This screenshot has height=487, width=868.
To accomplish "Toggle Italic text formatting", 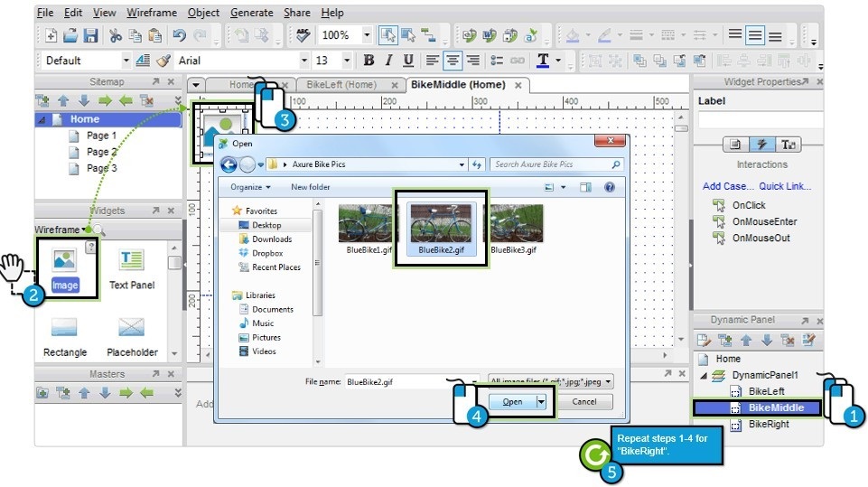I will pyautogui.click(x=388, y=61).
